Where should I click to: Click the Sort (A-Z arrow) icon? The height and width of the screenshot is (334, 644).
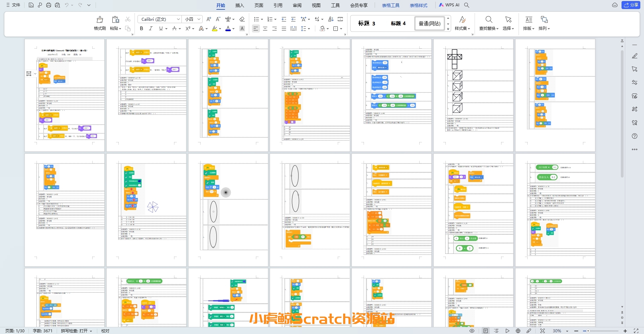331,19
